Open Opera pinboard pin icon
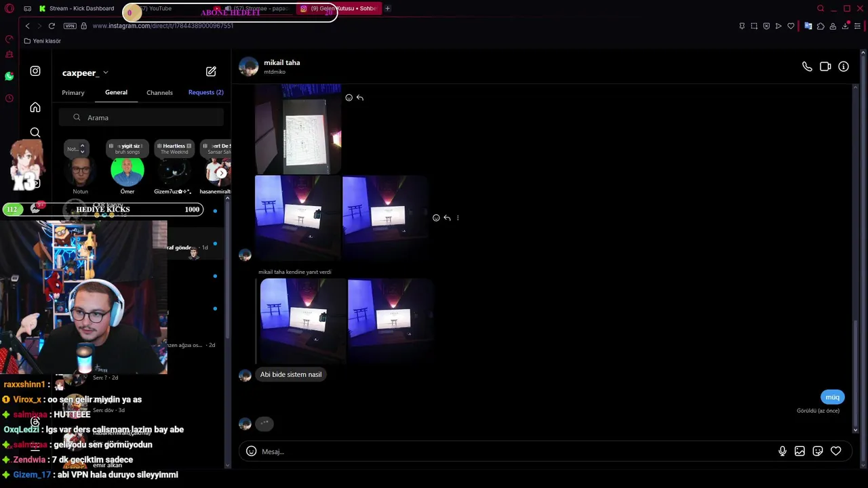 tap(742, 26)
